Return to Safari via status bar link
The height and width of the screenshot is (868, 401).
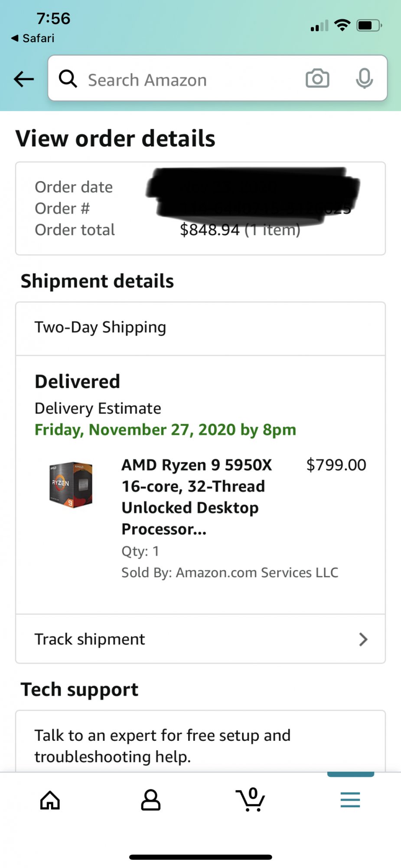pos(33,38)
